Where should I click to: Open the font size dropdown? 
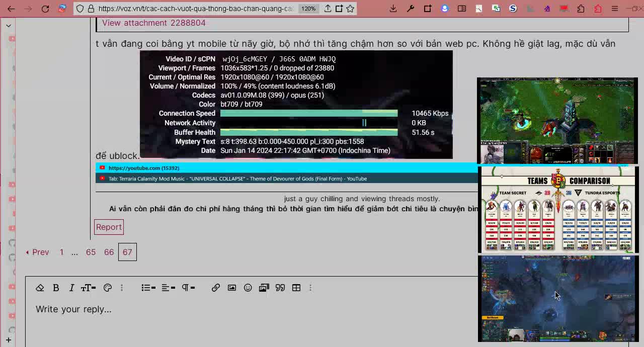pos(88,288)
